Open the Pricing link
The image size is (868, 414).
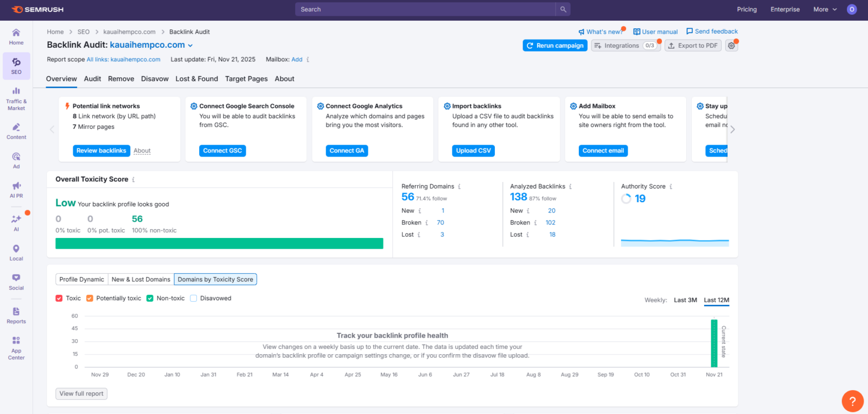coord(746,9)
